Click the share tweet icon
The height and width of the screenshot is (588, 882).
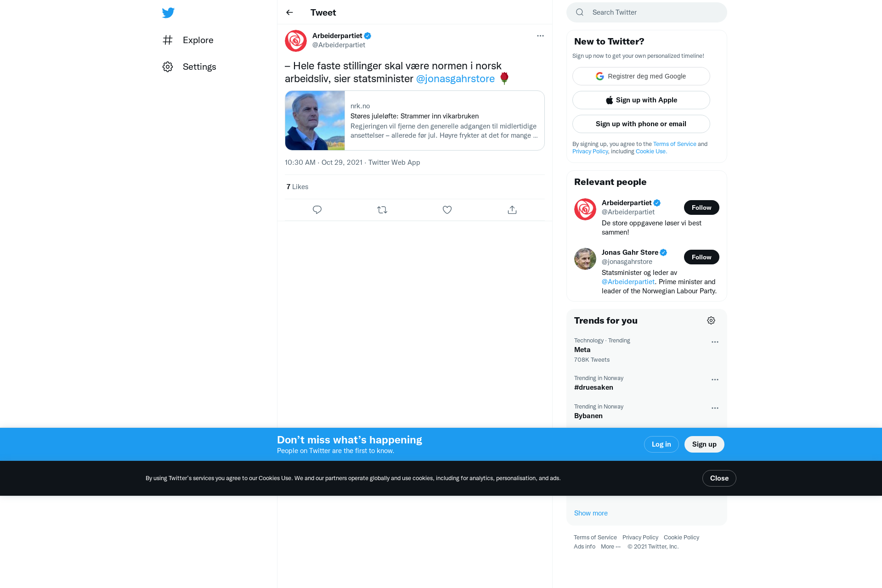point(512,210)
